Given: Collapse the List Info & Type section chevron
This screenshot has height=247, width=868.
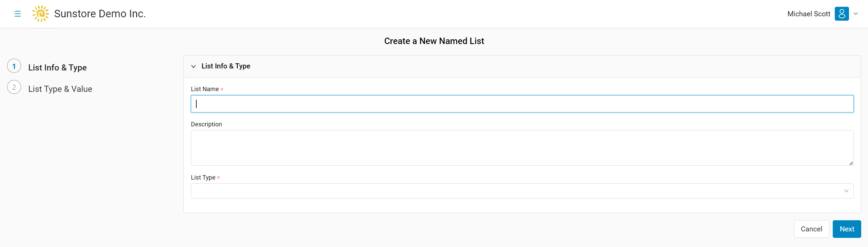Looking at the screenshot, I should pyautogui.click(x=194, y=66).
